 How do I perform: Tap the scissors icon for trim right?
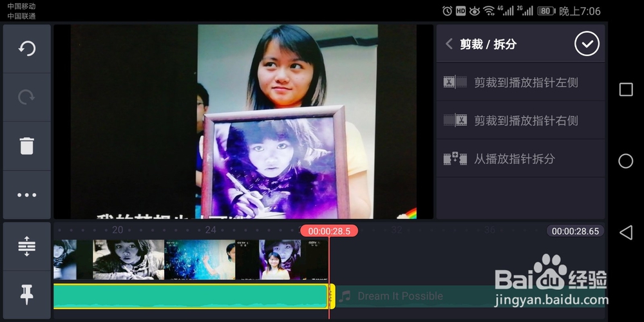coord(455,120)
